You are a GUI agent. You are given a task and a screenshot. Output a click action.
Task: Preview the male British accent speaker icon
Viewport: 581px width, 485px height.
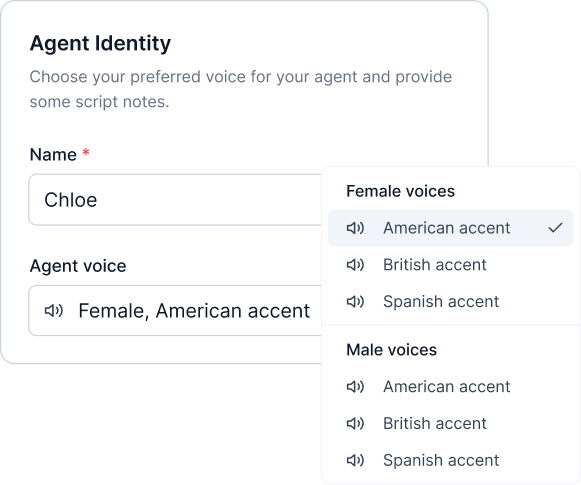click(355, 423)
